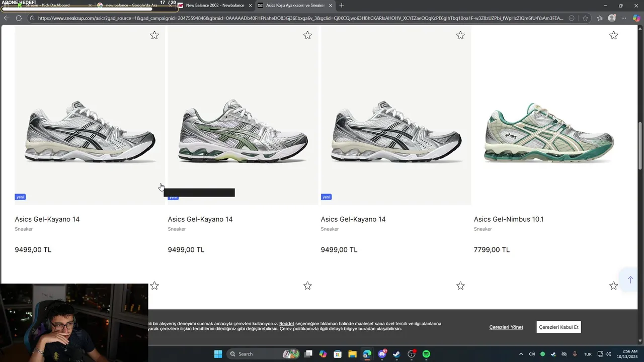
Task: Favorite the second Gel-Kayano 14 with its star
Action: (307, 35)
